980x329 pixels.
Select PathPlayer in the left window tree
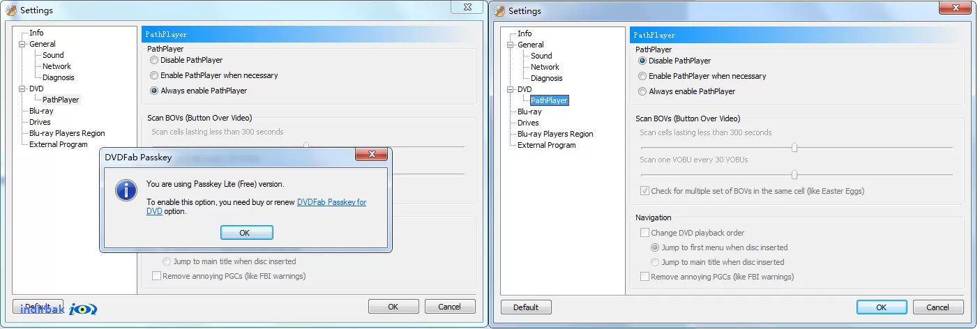(x=61, y=100)
